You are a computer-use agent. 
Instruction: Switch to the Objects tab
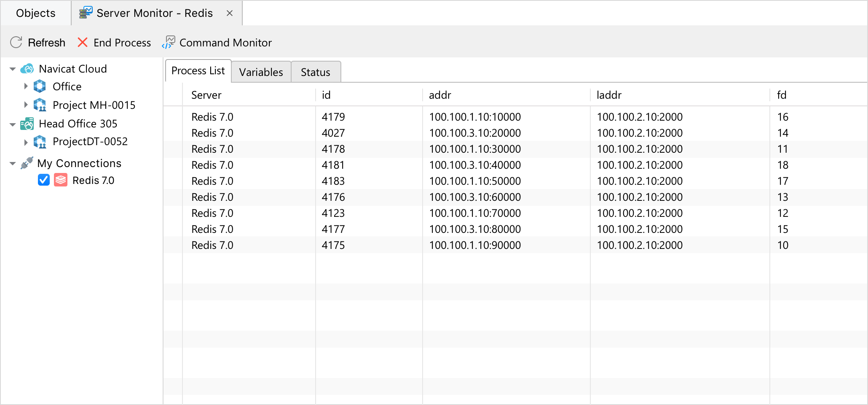pyautogui.click(x=36, y=13)
